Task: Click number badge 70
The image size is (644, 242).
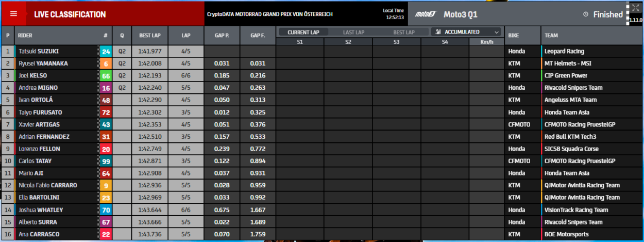Action: tap(106, 210)
